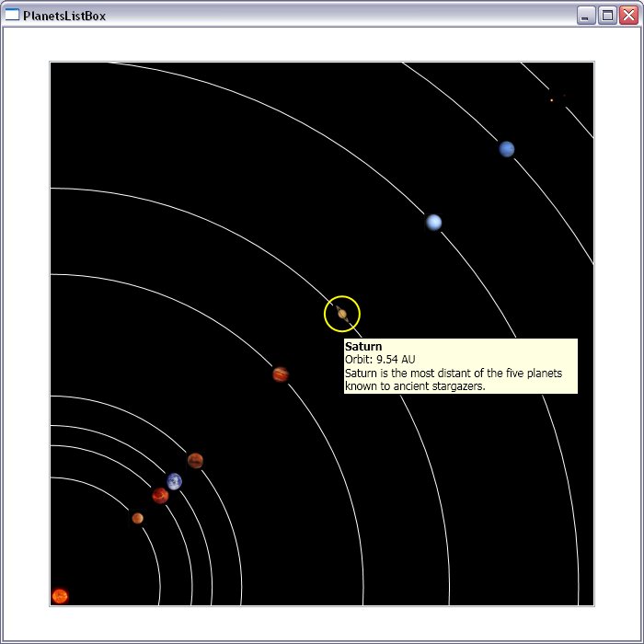This screenshot has height=644, width=644.
Task: Minimize the PlanetsListBox window
Action: pyautogui.click(x=586, y=15)
